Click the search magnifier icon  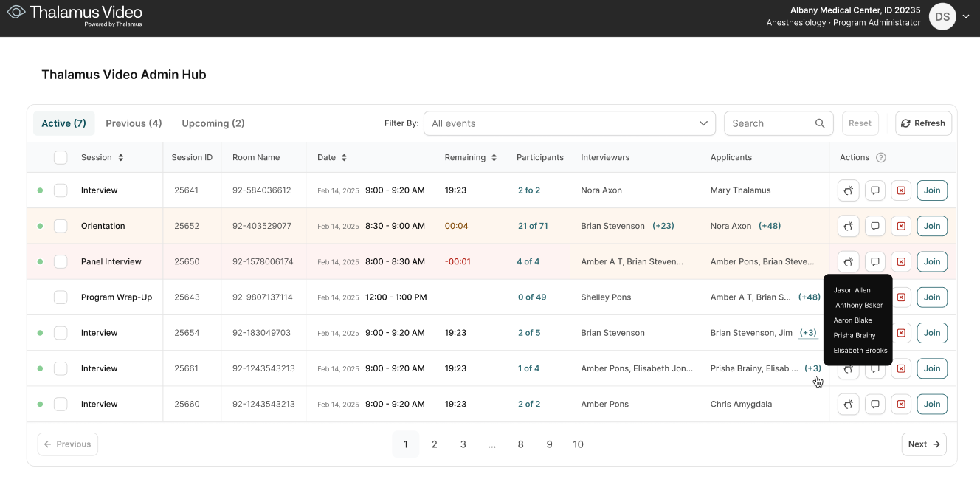pos(820,123)
